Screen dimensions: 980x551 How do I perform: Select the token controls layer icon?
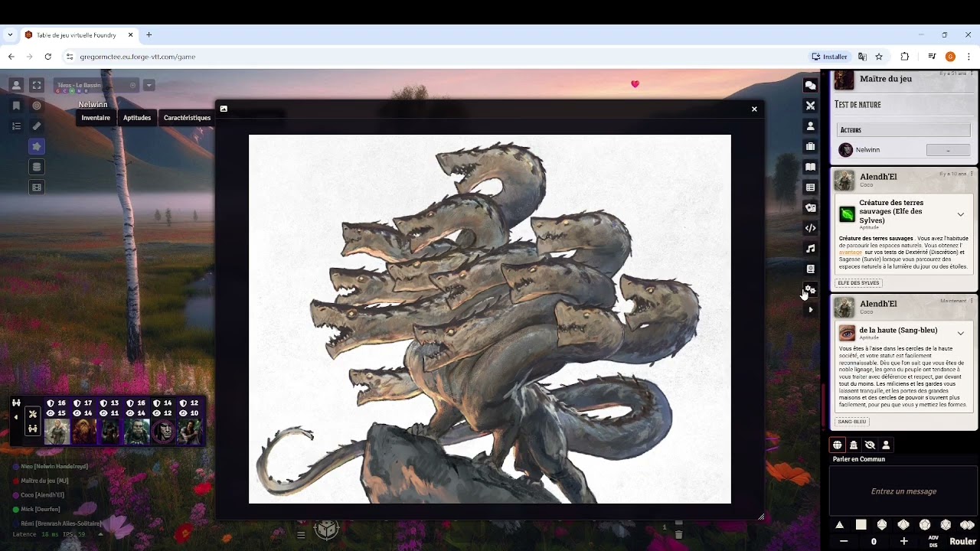16,85
